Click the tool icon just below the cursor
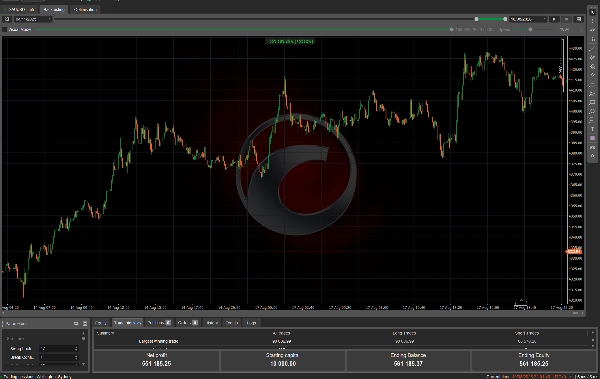Viewport: 600px width, 379px height. tap(592, 21)
